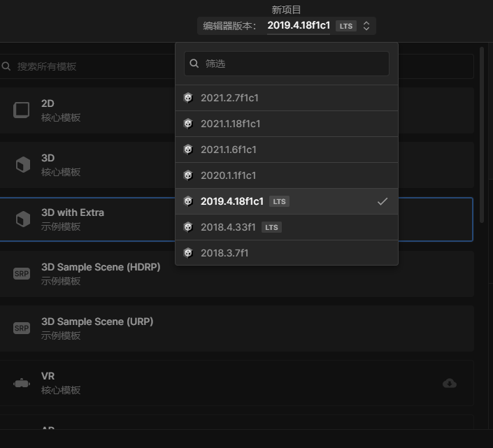Select version 2020.1.1f1c1
Image resolution: width=493 pixels, height=448 pixels.
coord(287,175)
